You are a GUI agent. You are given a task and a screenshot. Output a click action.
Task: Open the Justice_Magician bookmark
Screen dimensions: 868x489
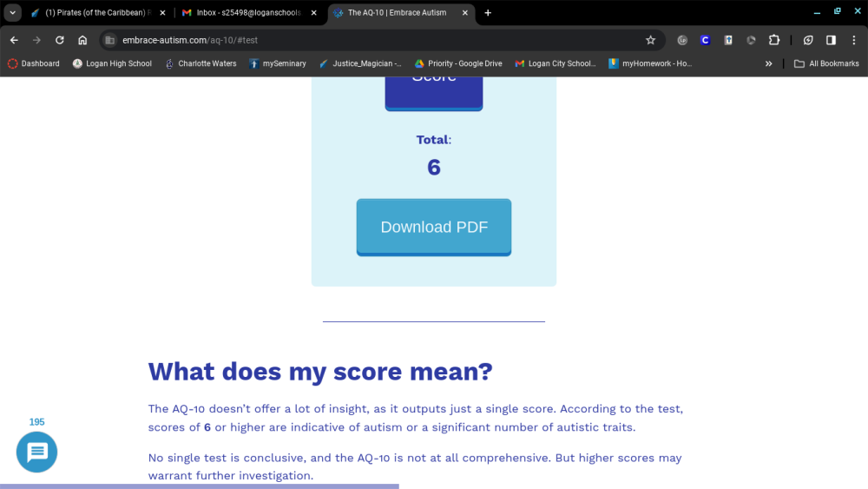(x=360, y=63)
